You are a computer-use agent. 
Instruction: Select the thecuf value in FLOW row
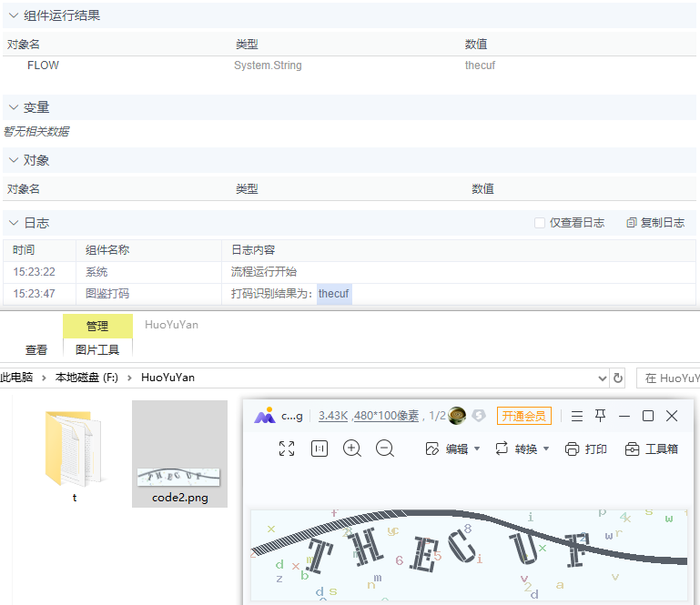480,66
